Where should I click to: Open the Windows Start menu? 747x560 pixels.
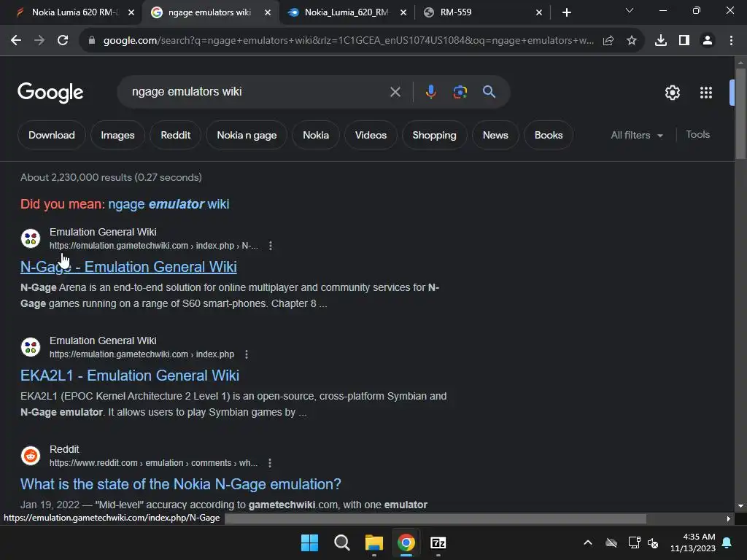click(309, 542)
